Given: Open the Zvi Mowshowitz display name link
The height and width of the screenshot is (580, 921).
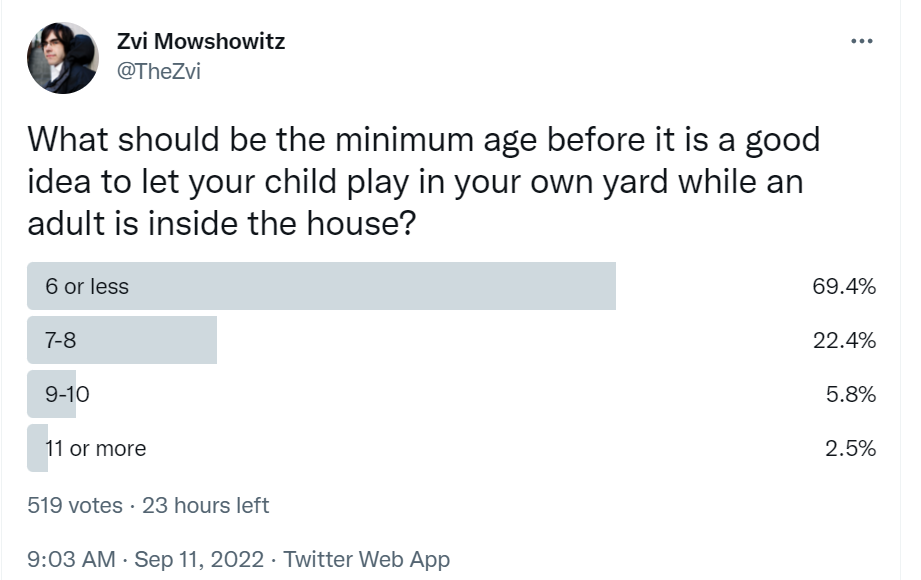Looking at the screenshot, I should (x=201, y=41).
